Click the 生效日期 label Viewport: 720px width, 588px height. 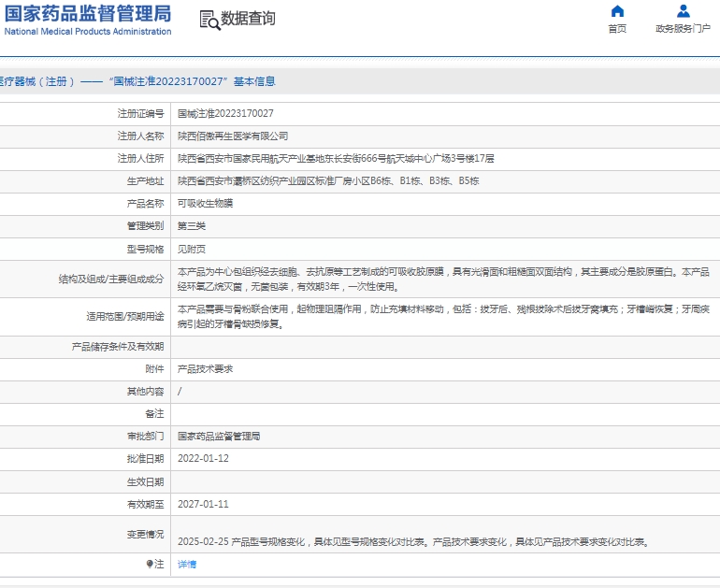tap(145, 482)
